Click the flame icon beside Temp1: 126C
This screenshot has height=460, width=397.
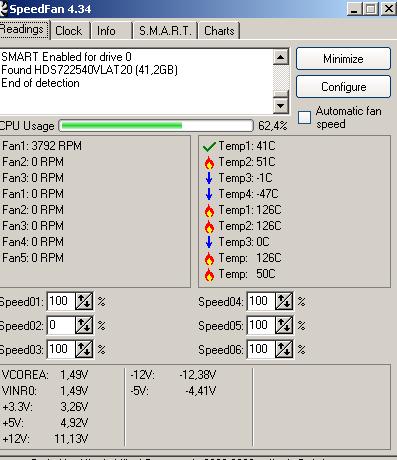pyautogui.click(x=209, y=210)
